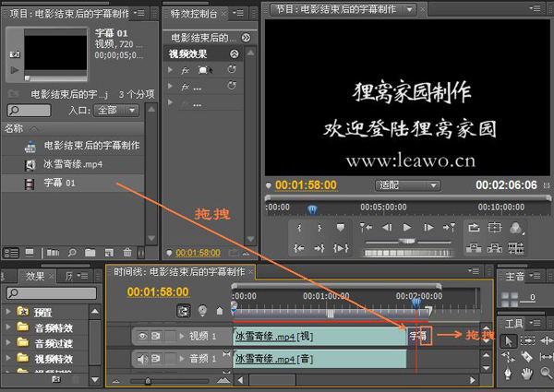This screenshot has height=392, width=554.
Task: Select the Hand tool
Action: [x=528, y=373]
